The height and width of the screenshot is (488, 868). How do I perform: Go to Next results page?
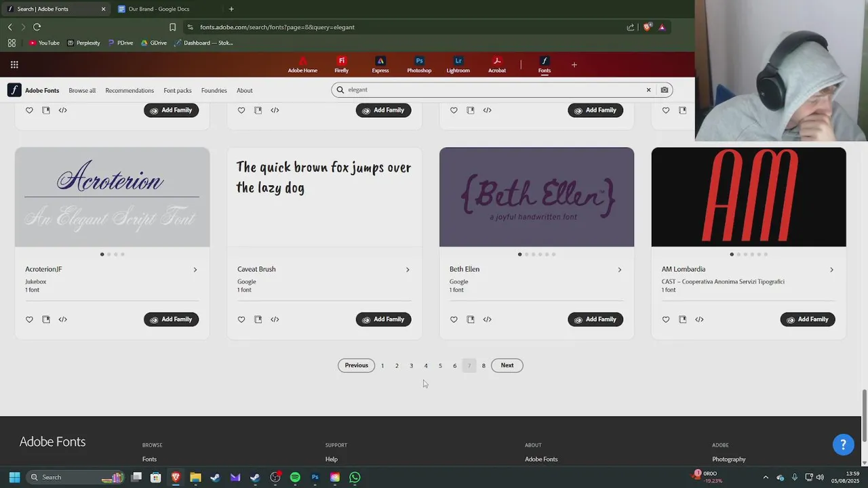pos(507,365)
